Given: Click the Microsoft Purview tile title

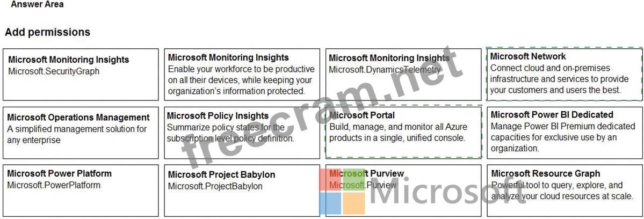Looking at the screenshot, I should pos(366,174).
